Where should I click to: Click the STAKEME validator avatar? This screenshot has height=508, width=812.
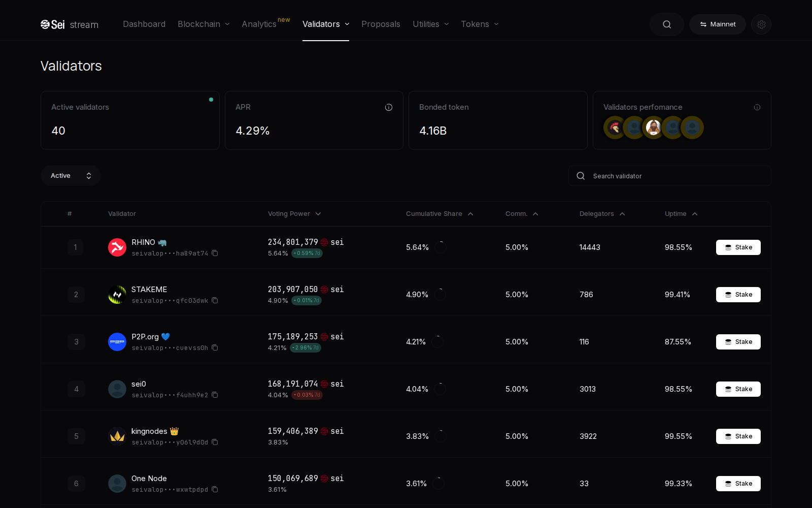tap(117, 295)
